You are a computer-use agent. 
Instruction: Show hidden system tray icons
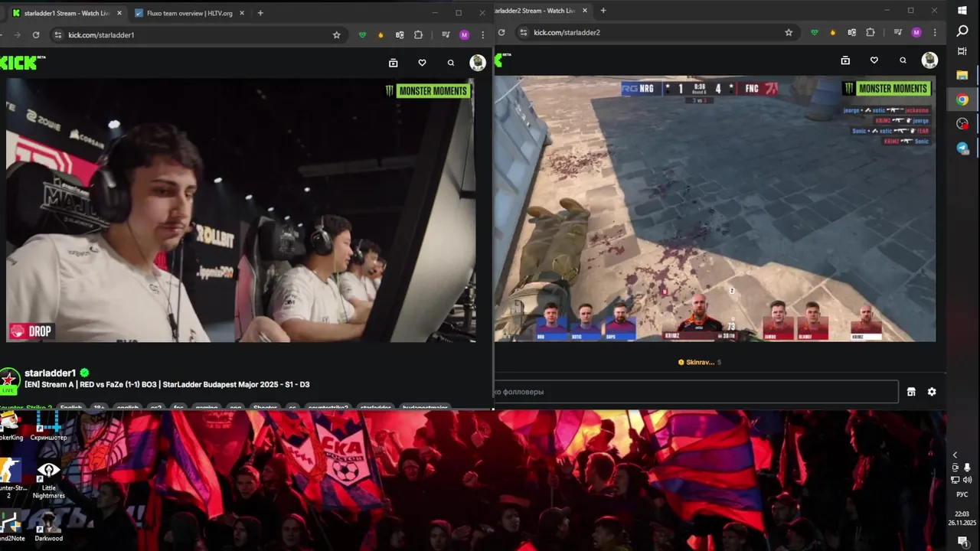pos(955,455)
